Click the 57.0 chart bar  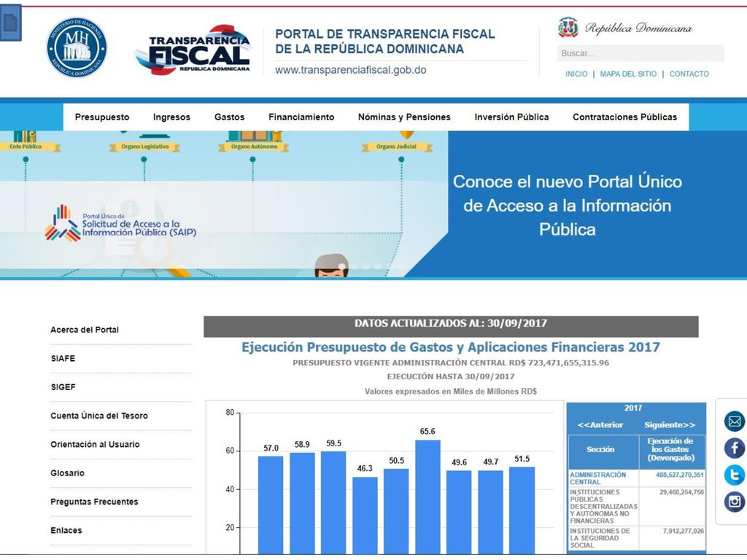[271, 505]
